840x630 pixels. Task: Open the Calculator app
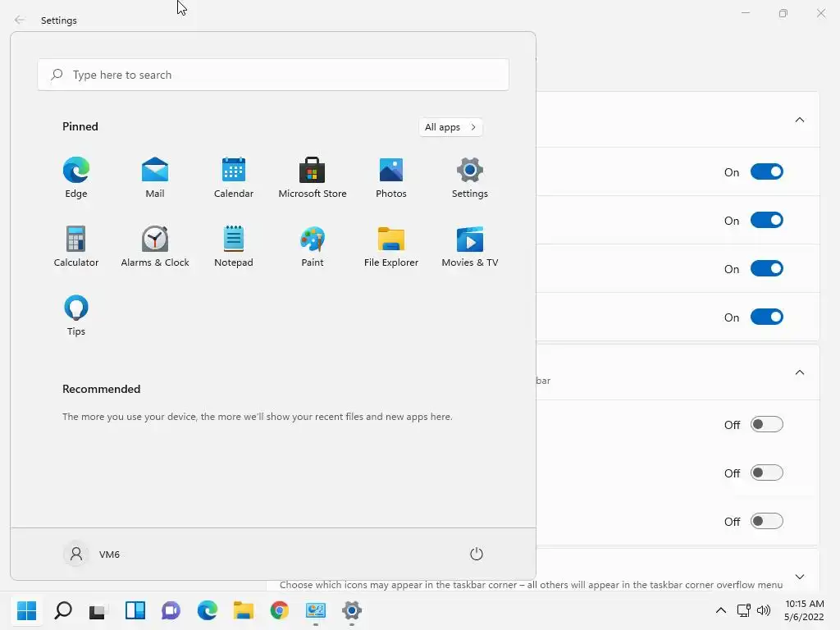tap(76, 246)
